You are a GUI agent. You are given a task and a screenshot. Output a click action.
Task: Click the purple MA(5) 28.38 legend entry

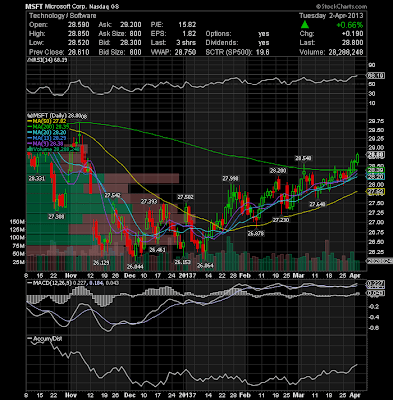(45, 144)
